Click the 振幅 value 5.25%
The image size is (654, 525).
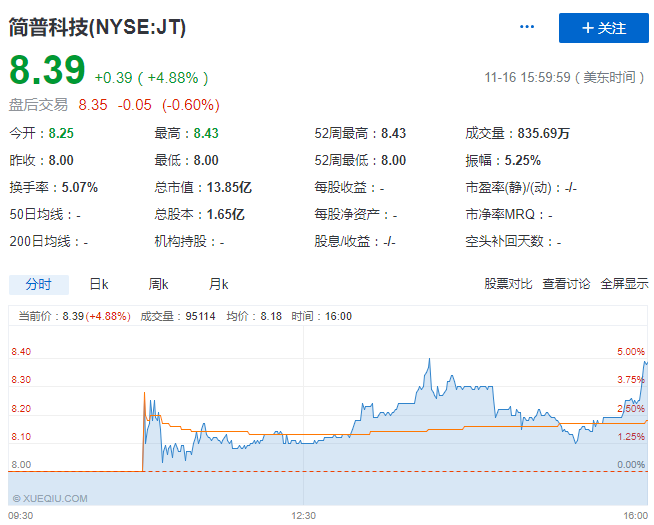click(523, 161)
